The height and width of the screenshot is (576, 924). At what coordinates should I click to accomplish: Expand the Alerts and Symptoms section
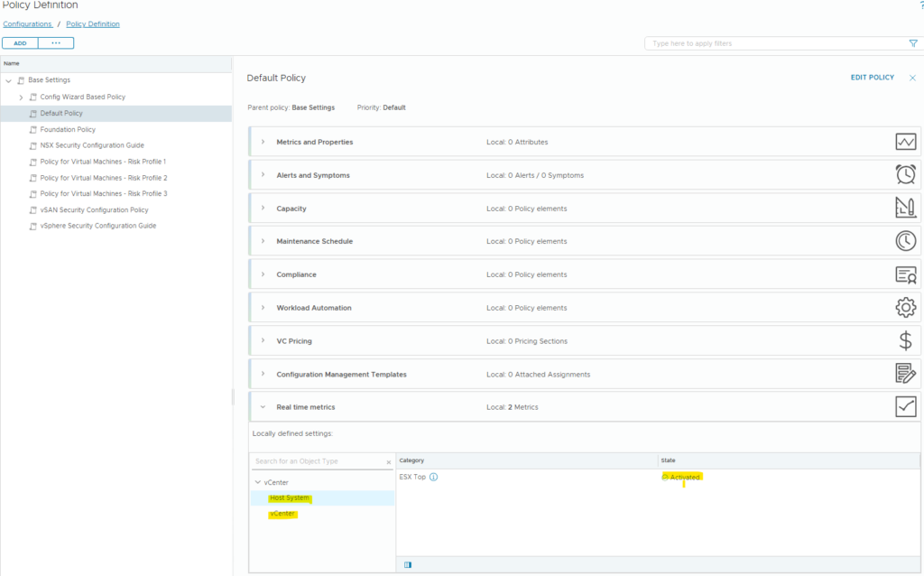[263, 174]
